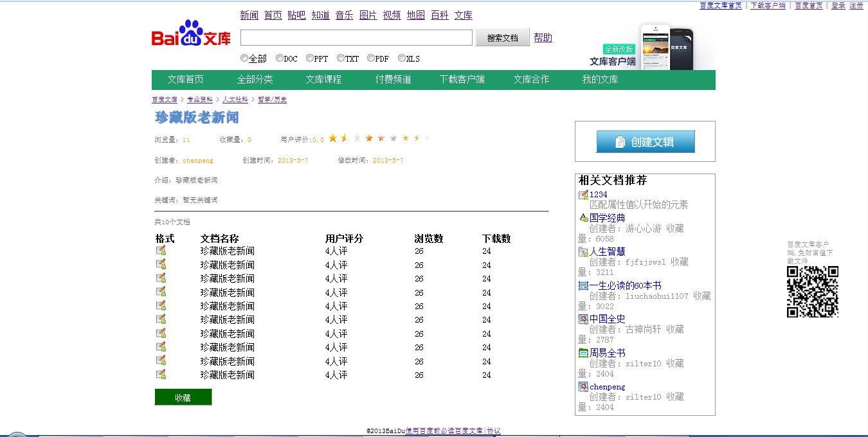
Task: Click 哲学/历史 in the breadcrumb
Action: pos(272,100)
